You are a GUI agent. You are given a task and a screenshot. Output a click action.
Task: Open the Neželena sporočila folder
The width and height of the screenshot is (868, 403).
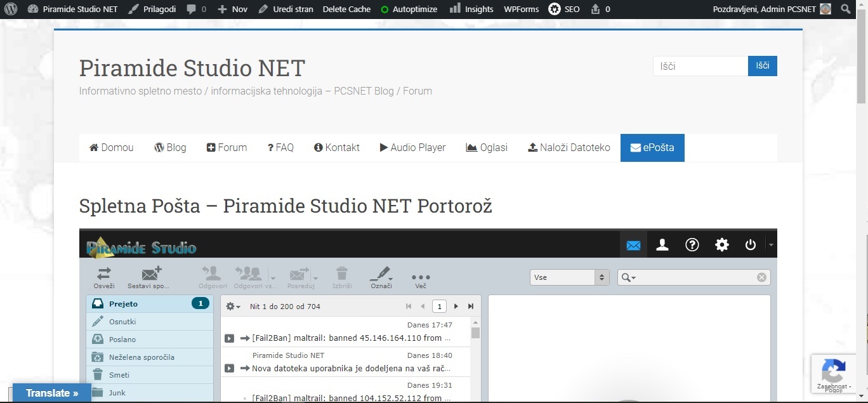(150, 357)
